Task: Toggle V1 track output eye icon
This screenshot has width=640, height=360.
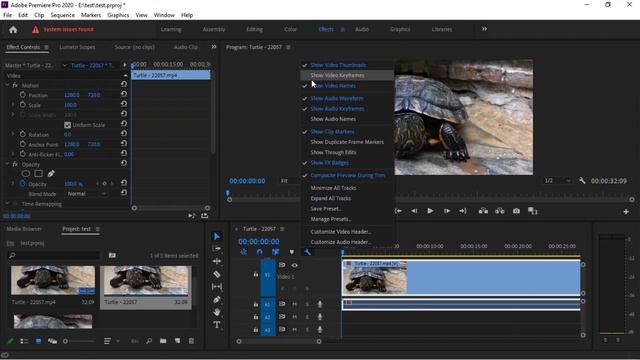Action: click(x=294, y=265)
